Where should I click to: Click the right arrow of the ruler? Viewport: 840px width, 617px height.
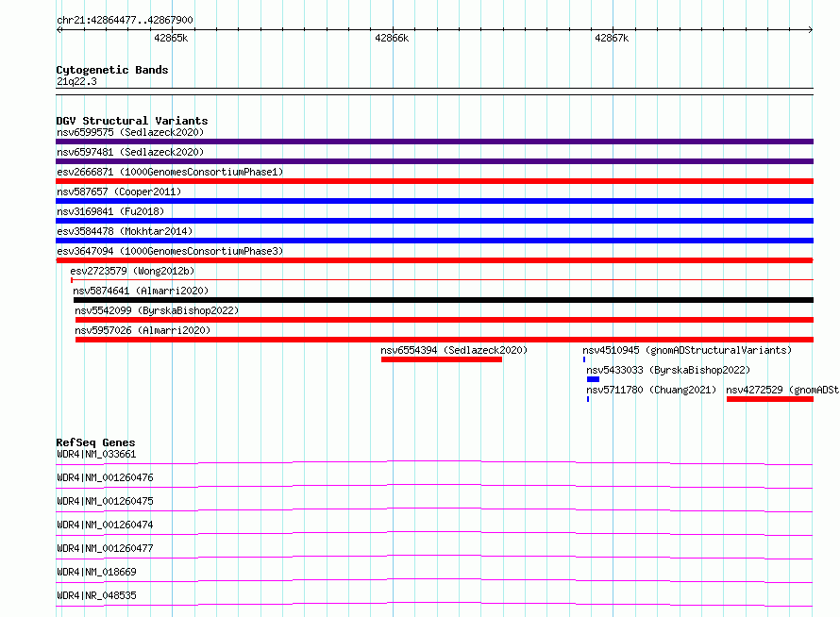[x=811, y=29]
